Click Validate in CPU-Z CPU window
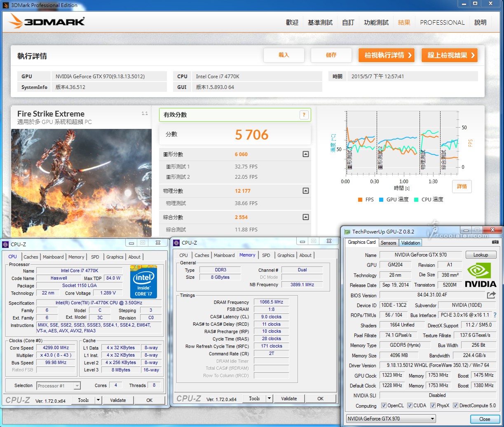 coord(118,400)
